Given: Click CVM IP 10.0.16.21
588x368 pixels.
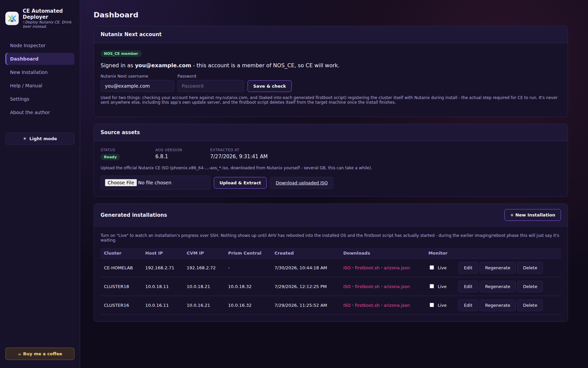Looking at the screenshot, I should pos(198,305).
